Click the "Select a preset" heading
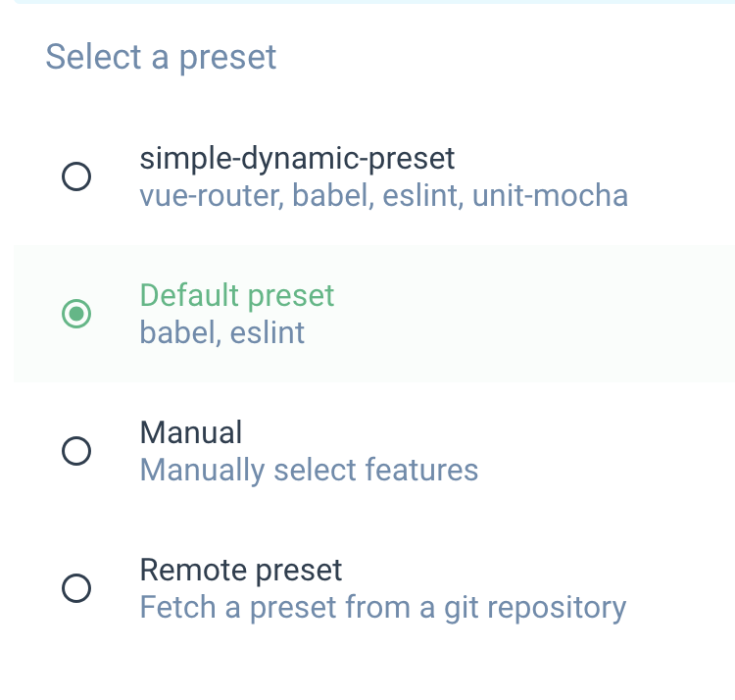This screenshot has height=700, width=735. [x=161, y=57]
